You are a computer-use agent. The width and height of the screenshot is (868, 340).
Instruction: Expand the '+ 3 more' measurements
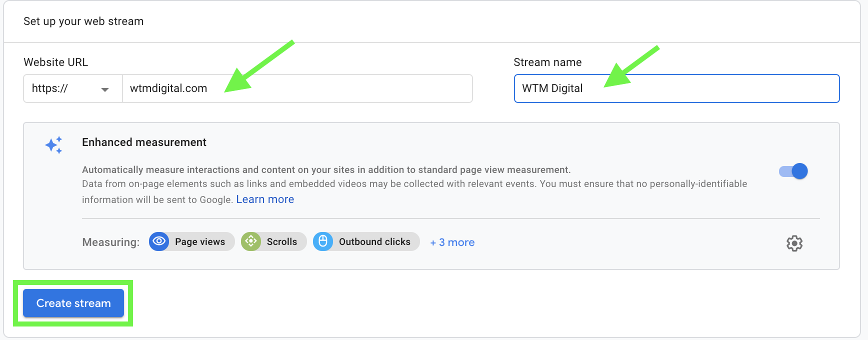pos(452,242)
